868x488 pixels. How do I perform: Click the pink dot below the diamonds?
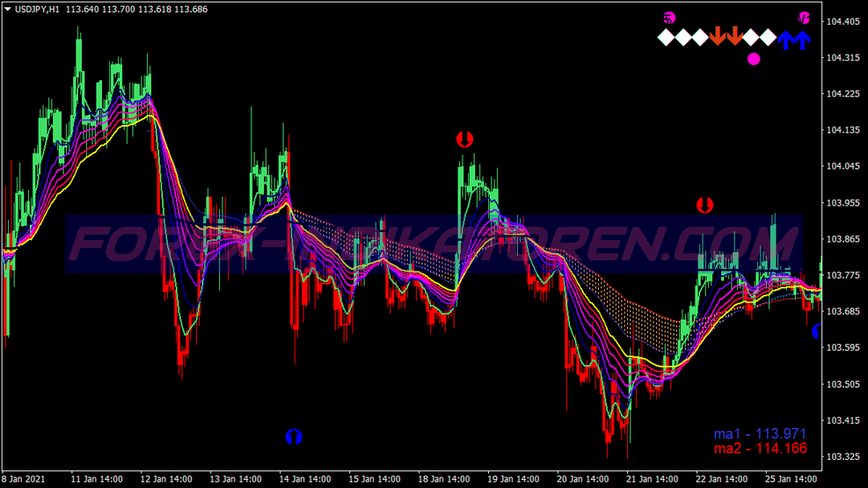pos(753,59)
